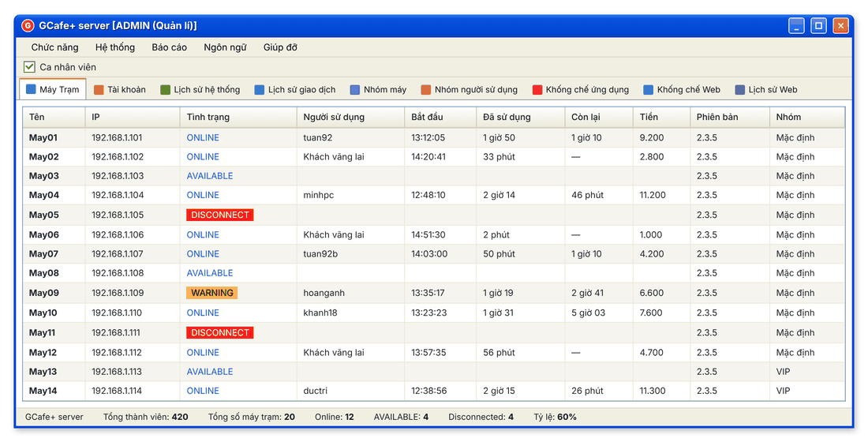This screenshot has width=868, height=442.
Task: Sort by the IP column header
Action: pos(133,117)
